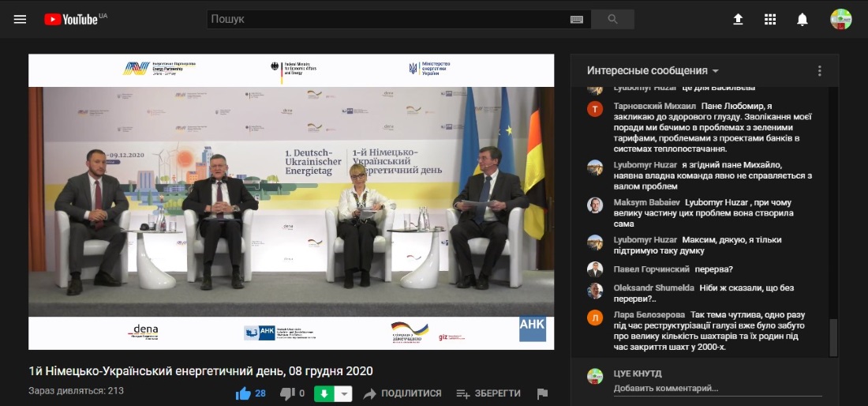
Task: Open the hamburger guide menu
Action: (x=20, y=20)
